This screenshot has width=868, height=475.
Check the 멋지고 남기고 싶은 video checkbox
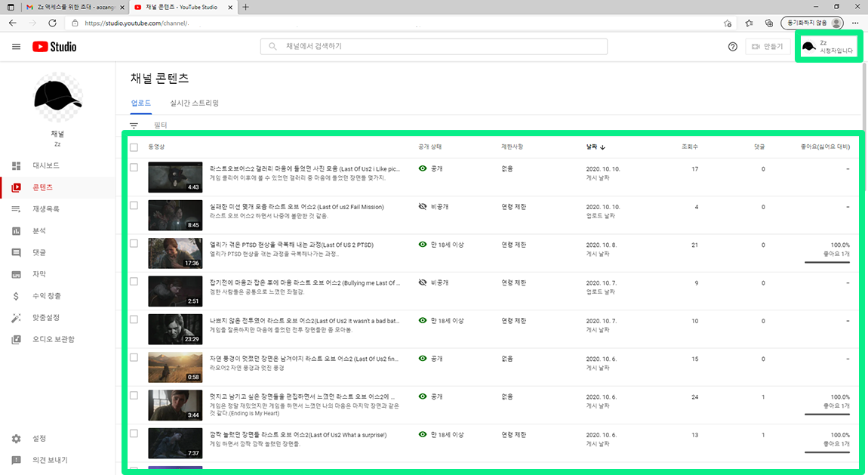pyautogui.click(x=134, y=395)
